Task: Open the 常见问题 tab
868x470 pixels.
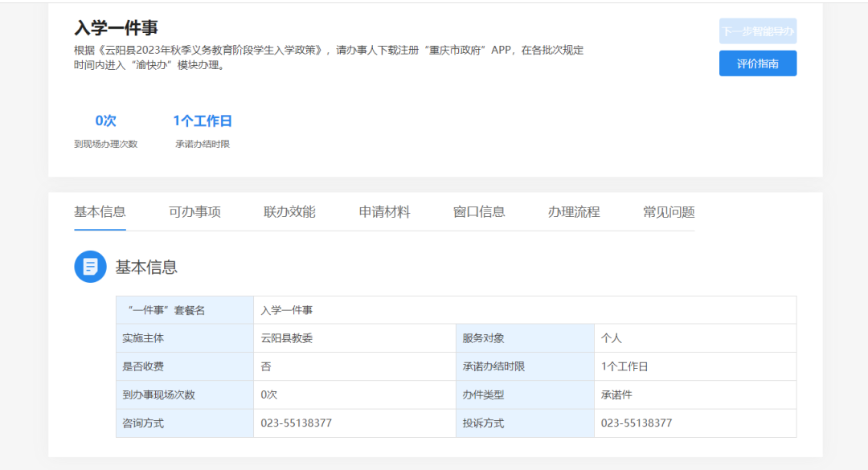Action: coord(669,212)
